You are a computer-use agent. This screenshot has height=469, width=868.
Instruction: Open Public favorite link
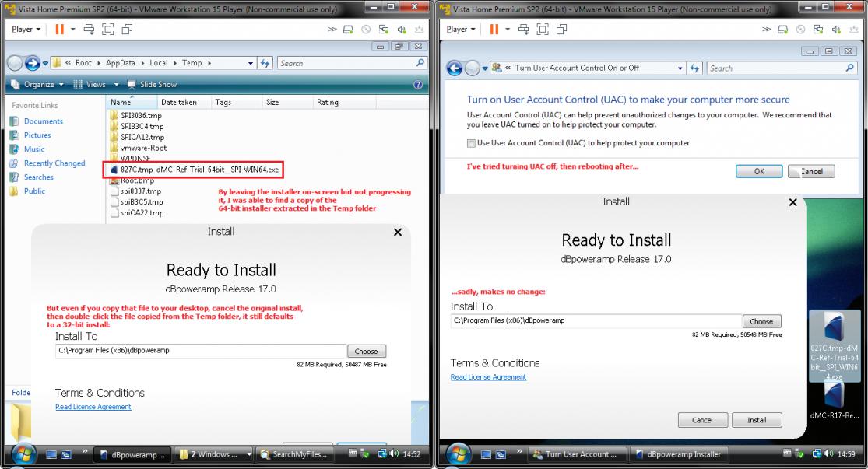click(x=34, y=191)
